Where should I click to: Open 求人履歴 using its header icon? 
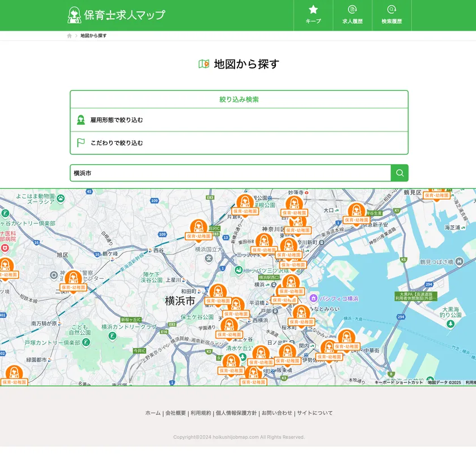[x=351, y=10]
